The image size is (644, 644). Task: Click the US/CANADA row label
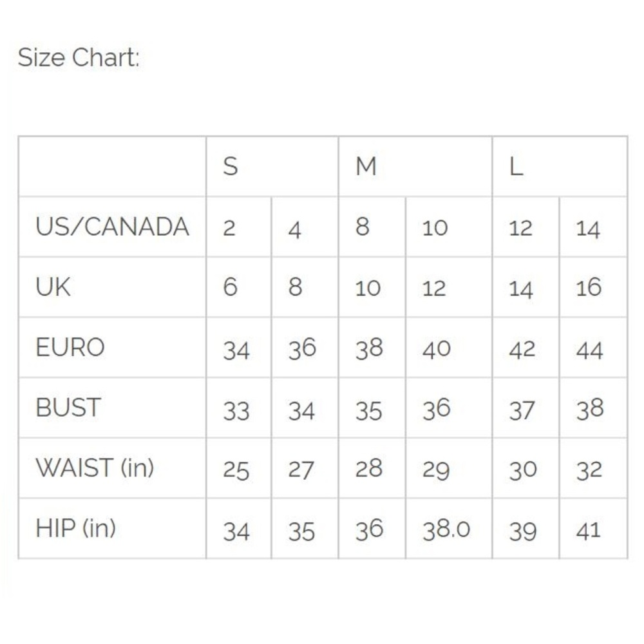112,227
